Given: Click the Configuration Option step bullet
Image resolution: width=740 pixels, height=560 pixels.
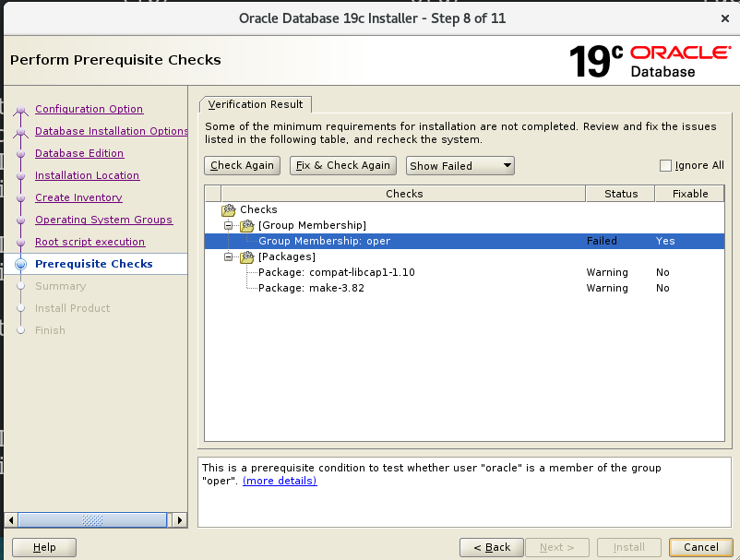Looking at the screenshot, I should pos(20,110).
